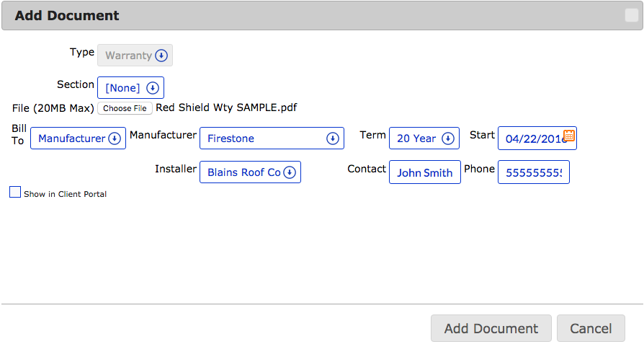Select the Phone number input field
Viewport: 644px width, 352px height.
coord(533,172)
